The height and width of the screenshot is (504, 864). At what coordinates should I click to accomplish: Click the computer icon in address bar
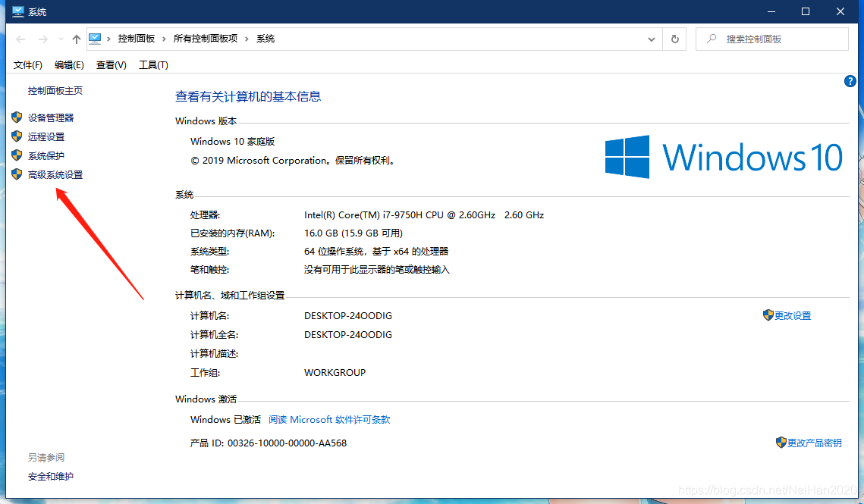tap(95, 39)
